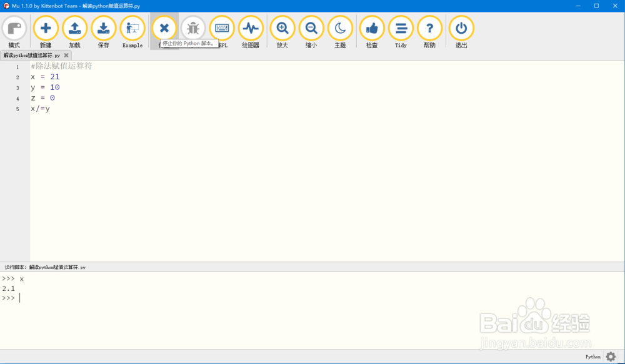Click code line x/=y

(x=40, y=108)
